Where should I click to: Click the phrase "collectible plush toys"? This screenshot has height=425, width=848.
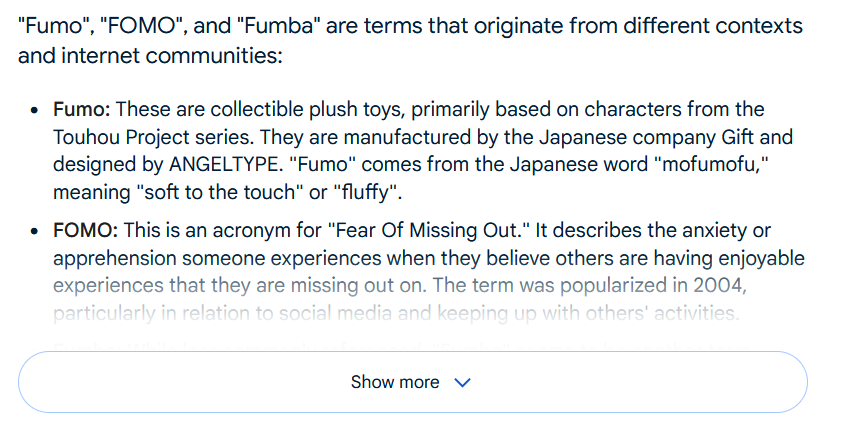307,109
